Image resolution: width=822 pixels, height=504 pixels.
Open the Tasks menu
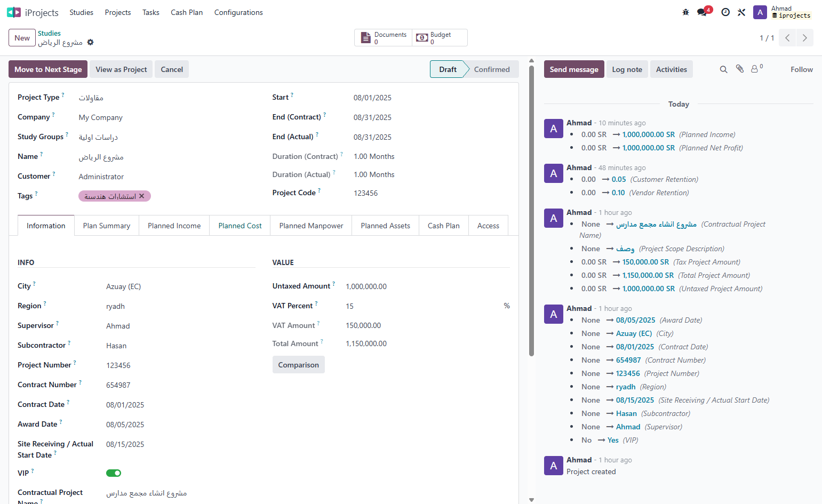151,12
